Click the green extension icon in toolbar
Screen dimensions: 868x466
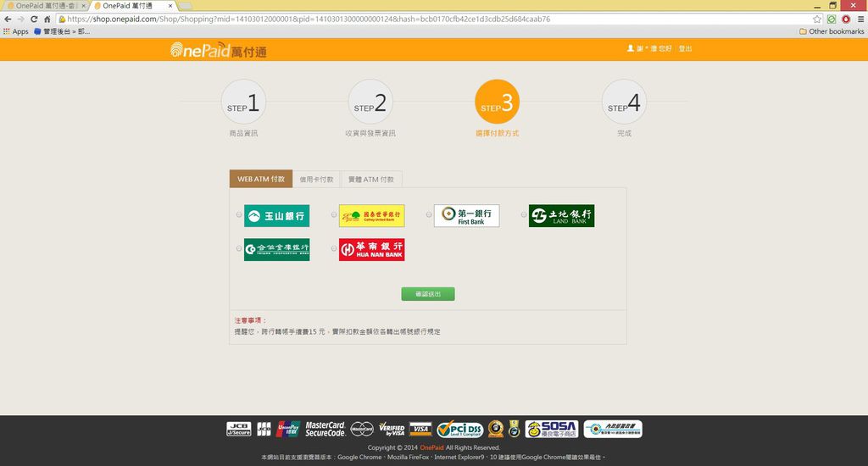coord(832,19)
